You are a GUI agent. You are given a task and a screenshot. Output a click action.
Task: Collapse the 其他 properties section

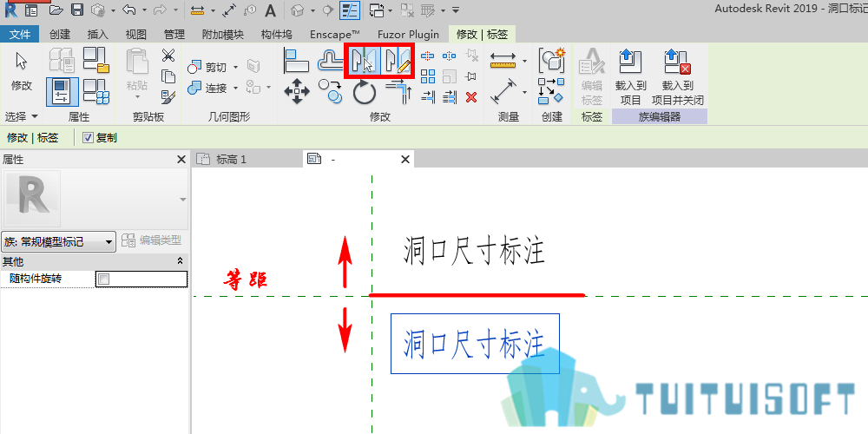(x=180, y=261)
